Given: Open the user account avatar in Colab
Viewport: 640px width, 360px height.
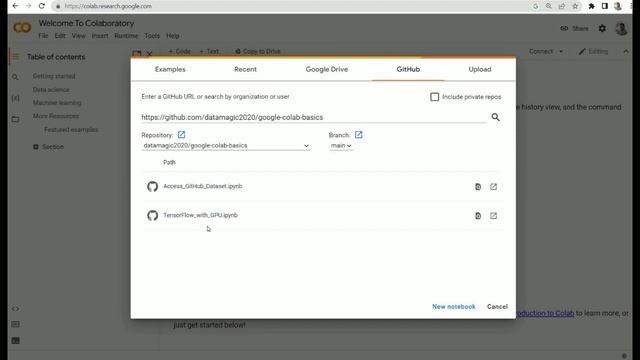Looking at the screenshot, I should [x=621, y=29].
